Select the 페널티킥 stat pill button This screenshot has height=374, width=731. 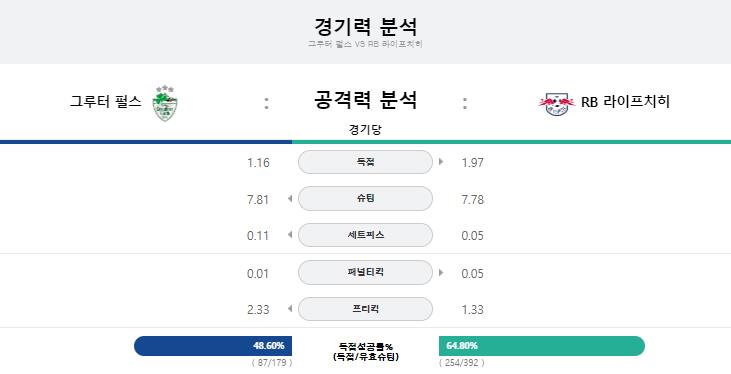pos(365,272)
